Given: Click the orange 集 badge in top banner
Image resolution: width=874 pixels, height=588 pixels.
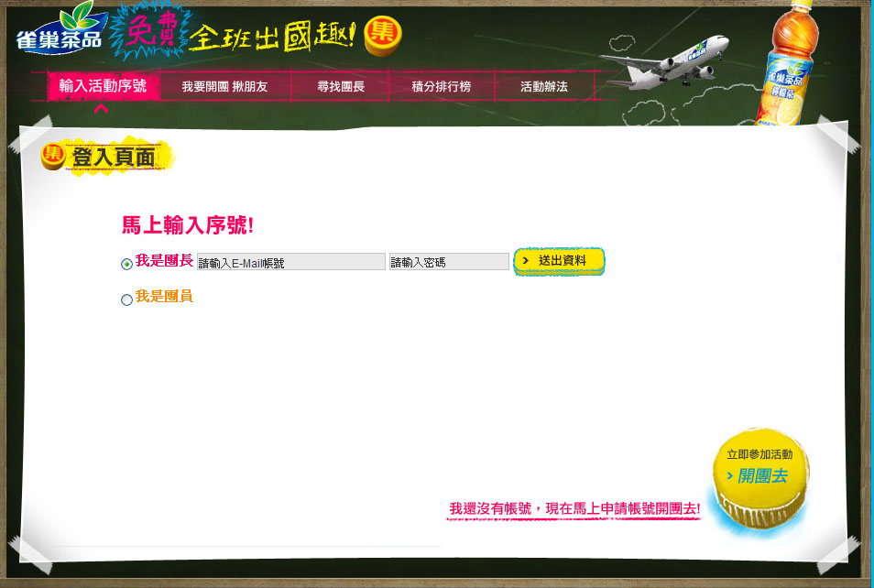Looking at the screenshot, I should [x=382, y=34].
